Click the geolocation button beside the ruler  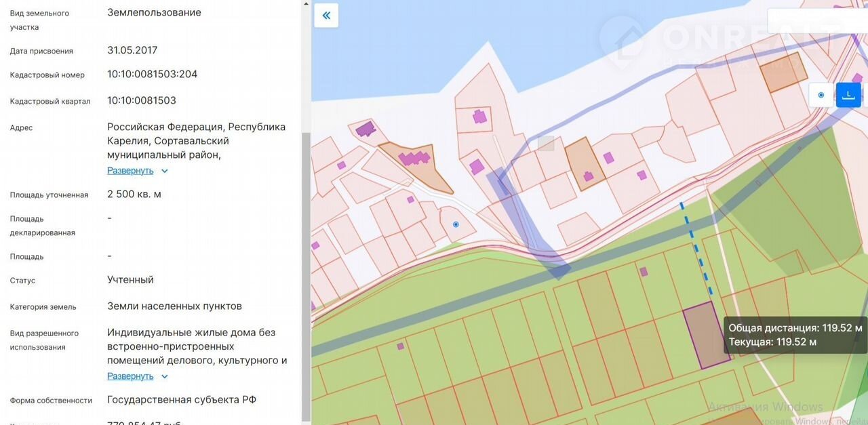click(x=821, y=95)
